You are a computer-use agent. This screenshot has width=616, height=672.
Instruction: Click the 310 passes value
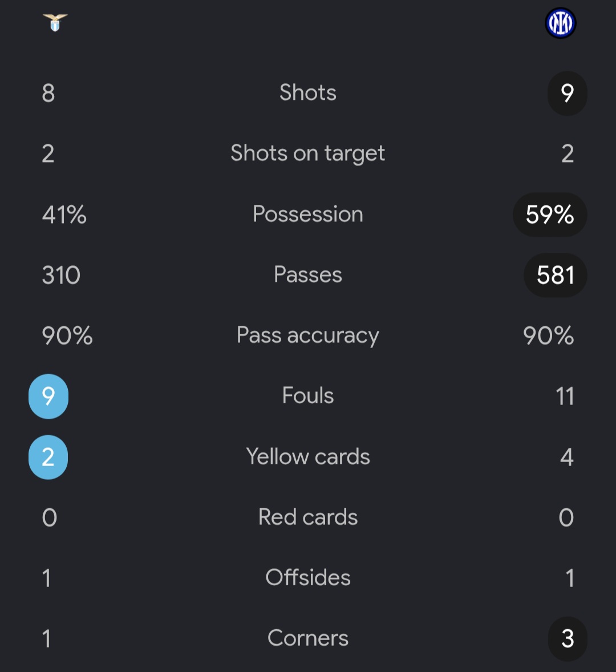(x=61, y=275)
